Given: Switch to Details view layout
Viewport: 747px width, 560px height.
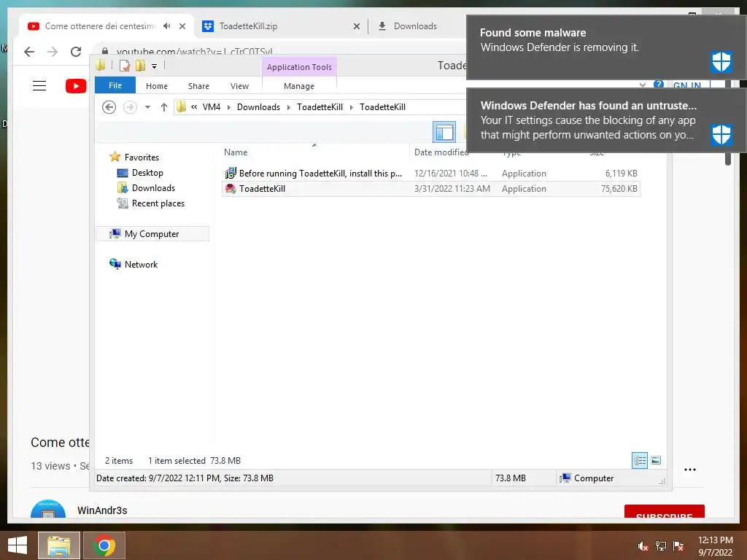Looking at the screenshot, I should (639, 461).
